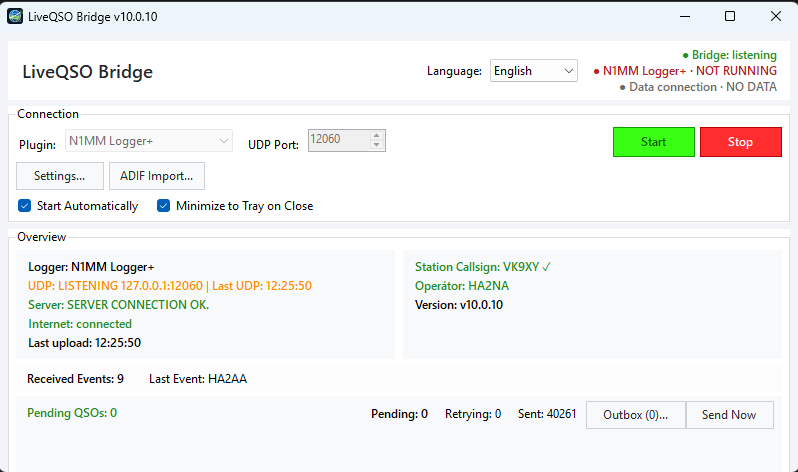
Task: Open the Plugin dropdown showing N1MM Logger+
Action: tap(149, 141)
